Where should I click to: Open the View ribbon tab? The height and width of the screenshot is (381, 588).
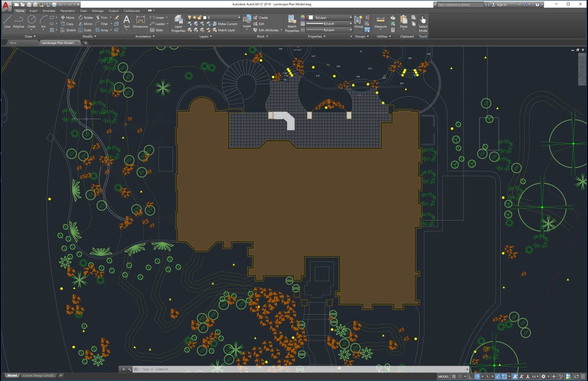(x=83, y=11)
